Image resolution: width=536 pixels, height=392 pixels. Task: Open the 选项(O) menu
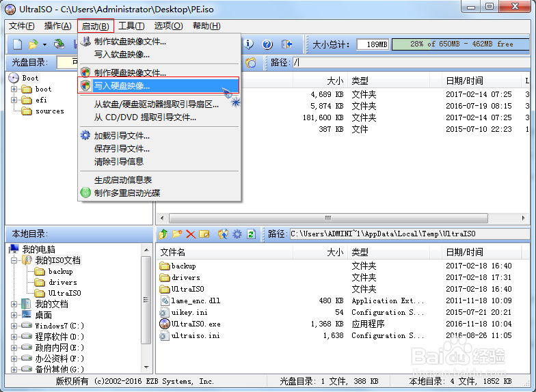click(x=168, y=26)
